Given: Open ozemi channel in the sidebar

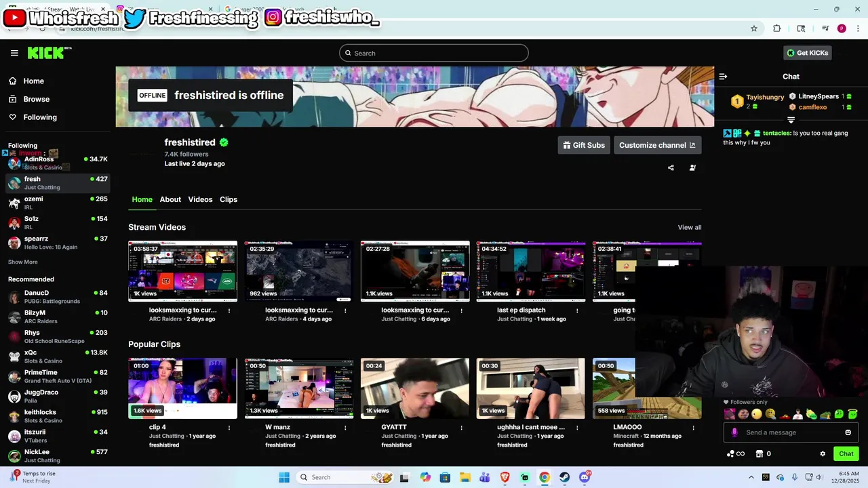Looking at the screenshot, I should point(58,203).
